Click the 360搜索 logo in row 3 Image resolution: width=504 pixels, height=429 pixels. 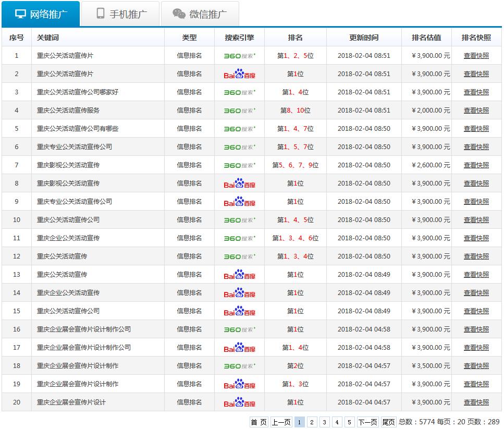(239, 92)
